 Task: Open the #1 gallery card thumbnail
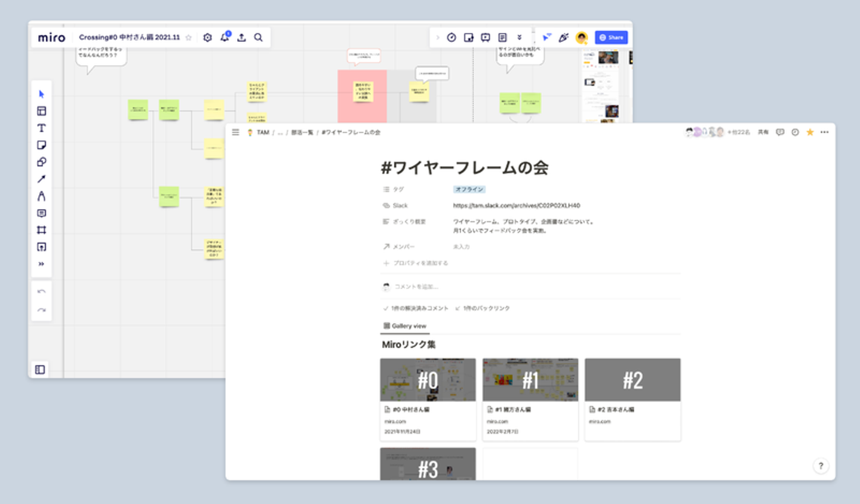(530, 380)
